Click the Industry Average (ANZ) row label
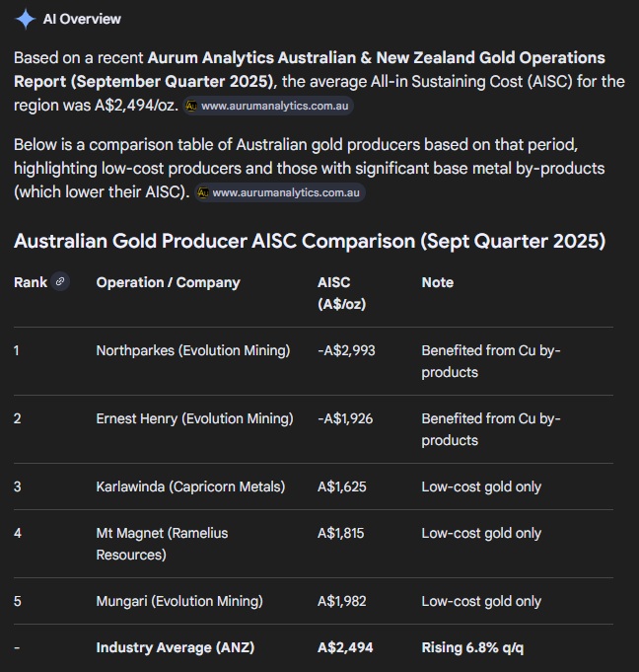The width and height of the screenshot is (639, 672). (176, 647)
